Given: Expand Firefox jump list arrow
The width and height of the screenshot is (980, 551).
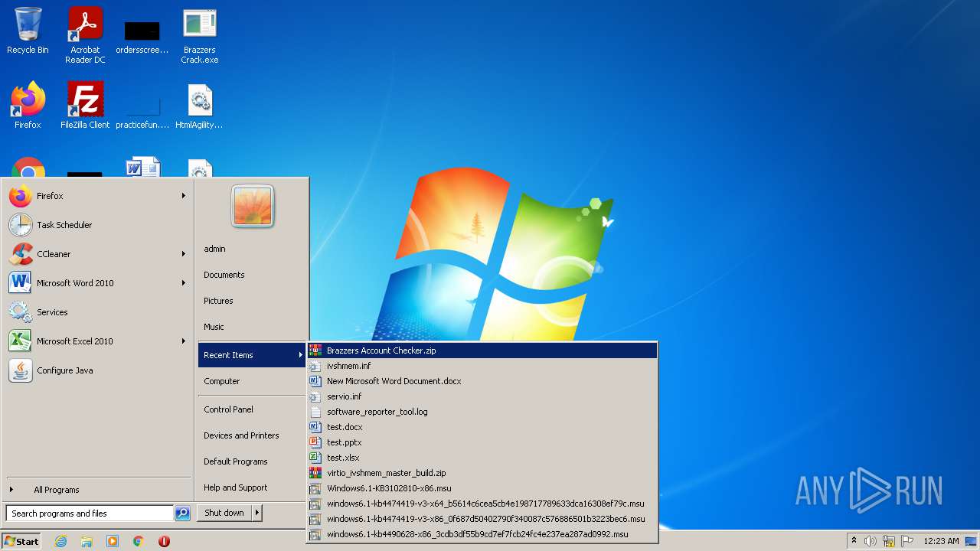Looking at the screenshot, I should click(x=184, y=196).
